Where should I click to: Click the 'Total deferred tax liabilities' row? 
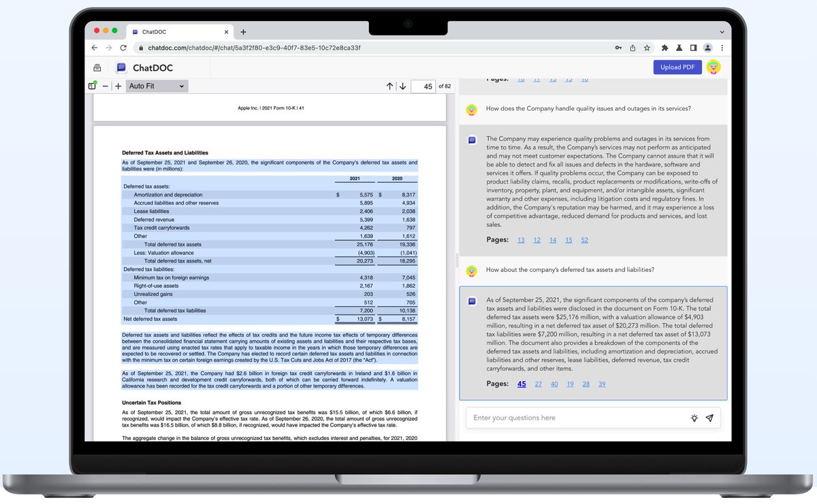pos(270,311)
